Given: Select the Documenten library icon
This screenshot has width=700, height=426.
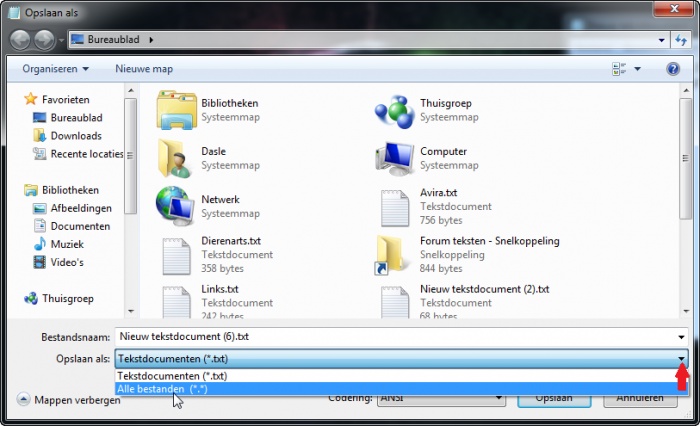Looking at the screenshot, I should (39, 226).
